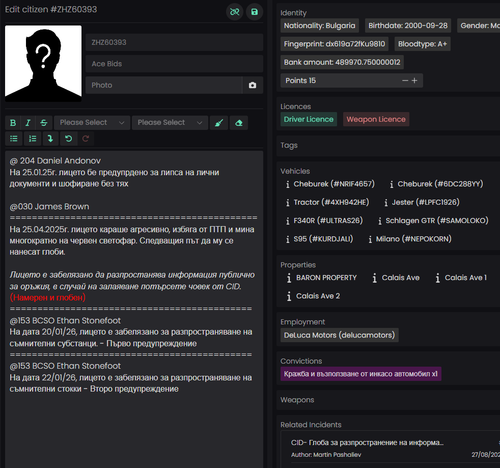
Task: Toggle strikethrough formatting in editor
Action: coord(44,123)
